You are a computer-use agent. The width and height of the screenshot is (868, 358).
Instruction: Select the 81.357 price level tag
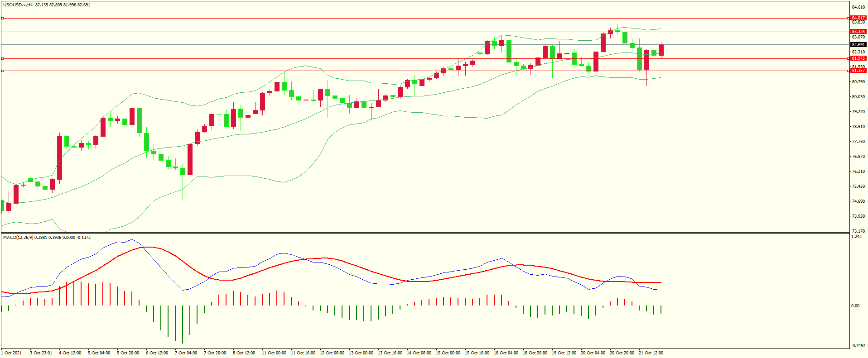point(858,71)
